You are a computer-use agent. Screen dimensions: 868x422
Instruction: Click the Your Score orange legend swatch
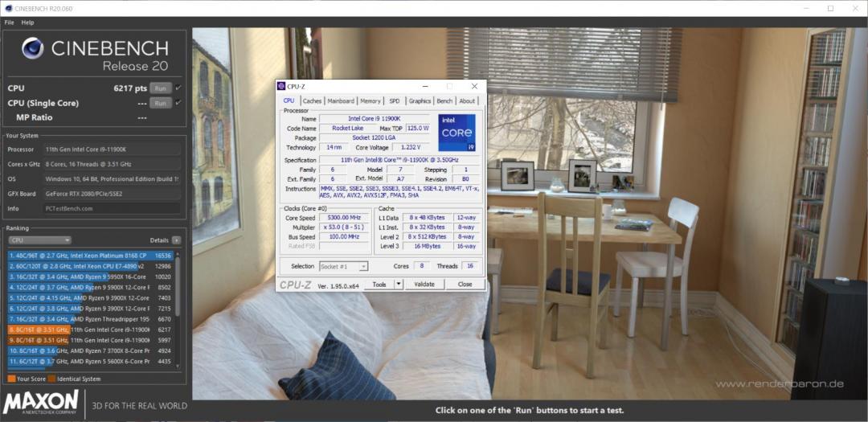(x=11, y=379)
